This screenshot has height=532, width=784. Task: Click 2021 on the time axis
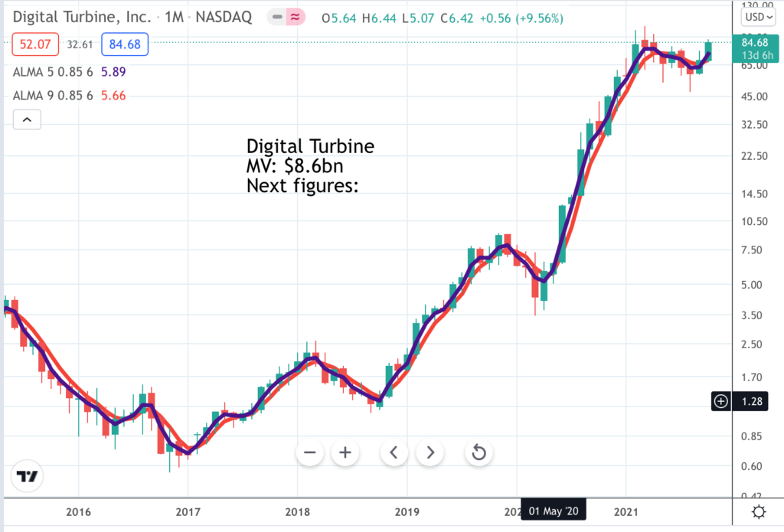click(626, 512)
